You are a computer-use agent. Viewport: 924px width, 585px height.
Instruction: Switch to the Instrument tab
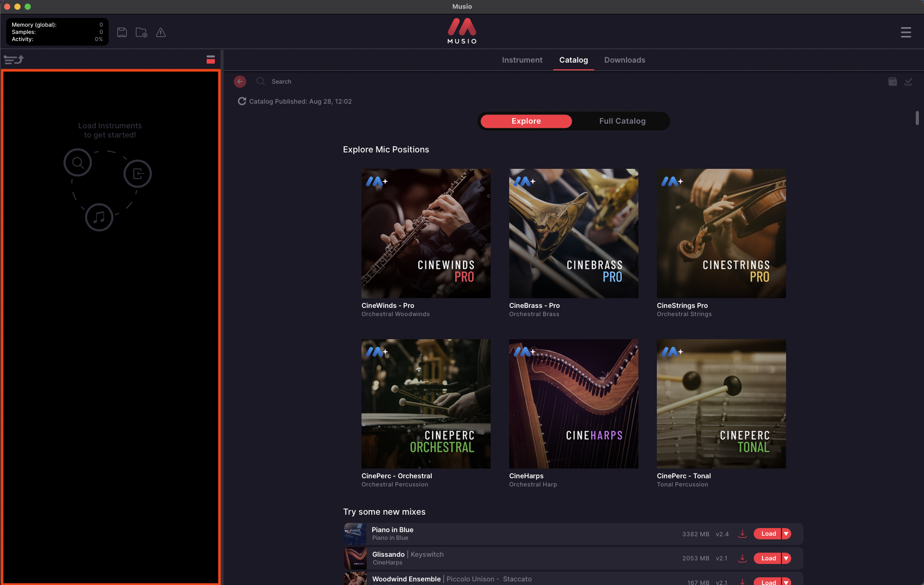[522, 60]
